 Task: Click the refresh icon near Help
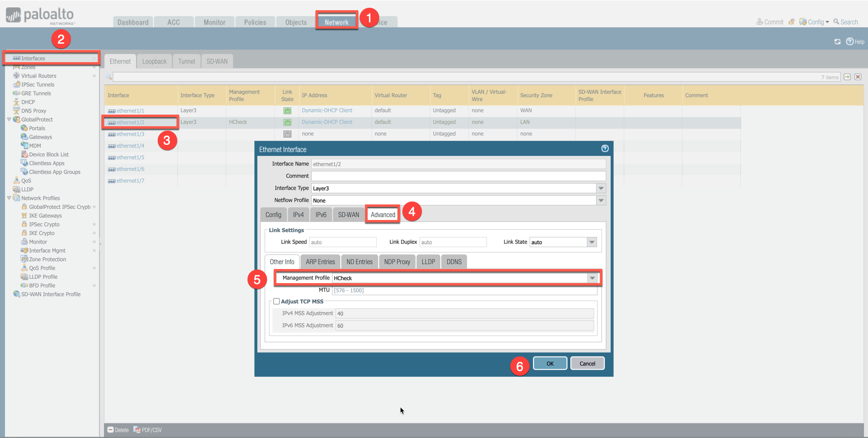(837, 42)
